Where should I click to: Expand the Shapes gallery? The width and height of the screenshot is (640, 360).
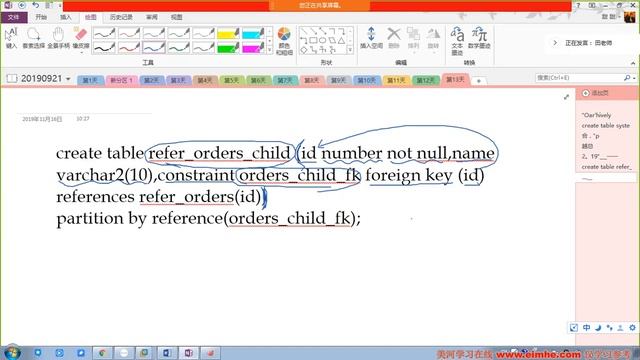point(350,50)
